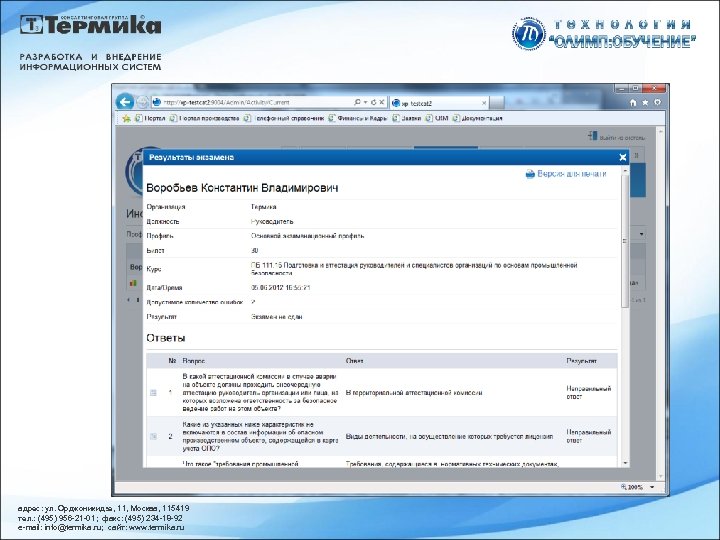Click the stop loading X icon
This screenshot has height=540, width=720.
(382, 102)
